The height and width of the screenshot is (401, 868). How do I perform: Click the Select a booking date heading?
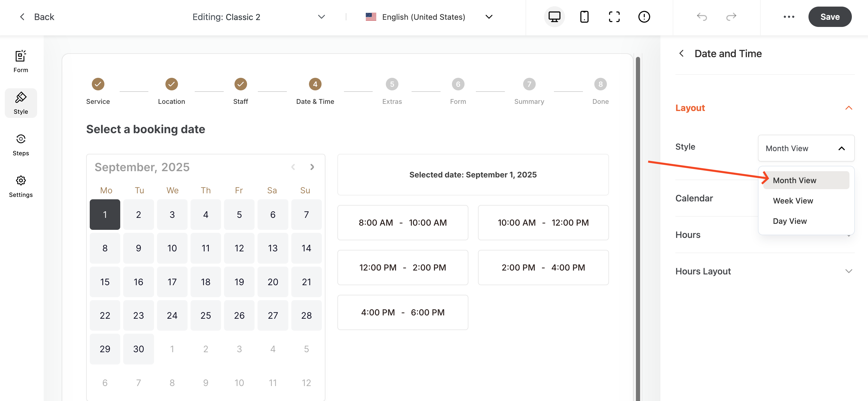point(146,129)
